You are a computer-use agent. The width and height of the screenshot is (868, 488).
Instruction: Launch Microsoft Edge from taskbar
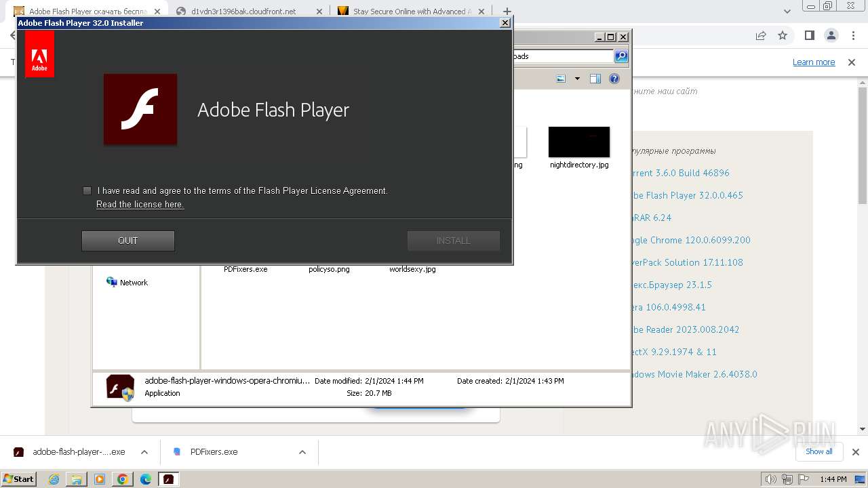[146, 479]
